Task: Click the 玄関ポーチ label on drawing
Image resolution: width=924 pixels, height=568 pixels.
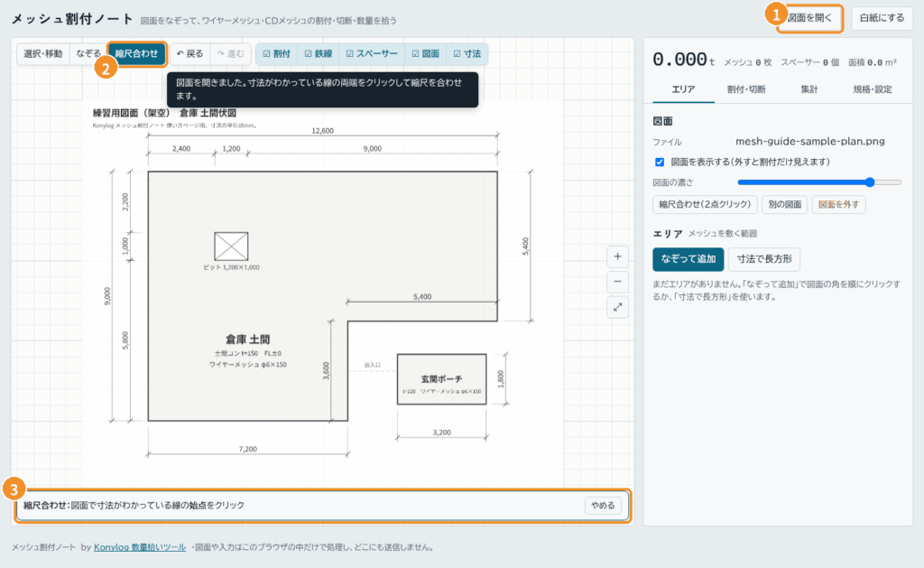Action: point(441,379)
